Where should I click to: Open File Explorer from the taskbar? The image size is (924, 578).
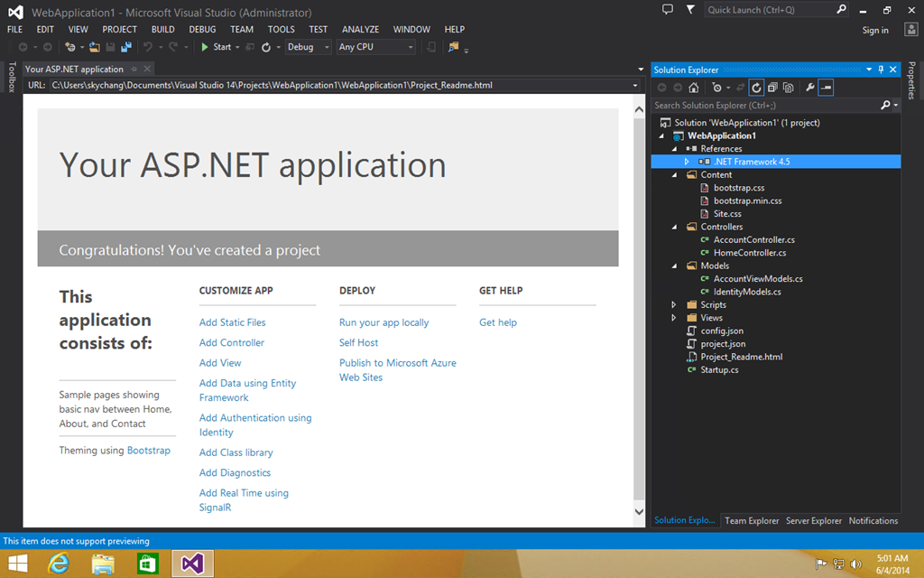coord(103,564)
